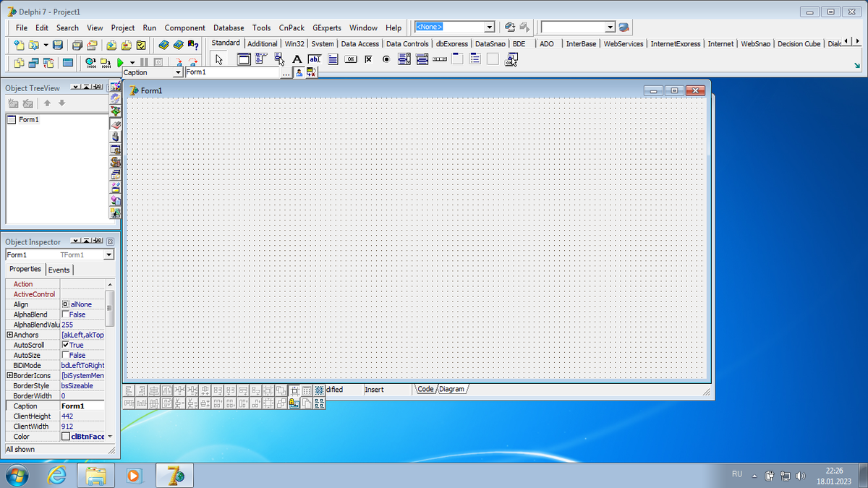Click the Remove File from Project icon
Image resolution: width=868 pixels, height=488 pixels.
tap(128, 45)
